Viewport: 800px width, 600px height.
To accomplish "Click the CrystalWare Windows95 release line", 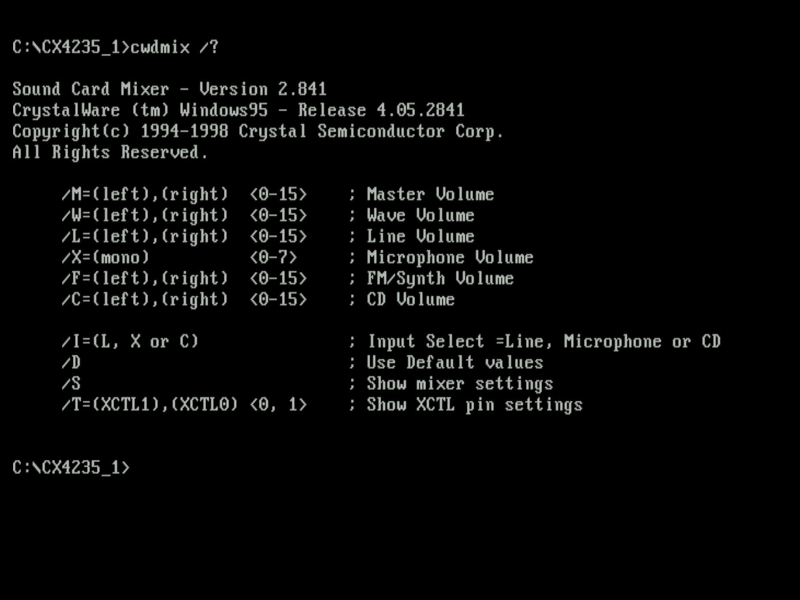I will click(x=238, y=110).
